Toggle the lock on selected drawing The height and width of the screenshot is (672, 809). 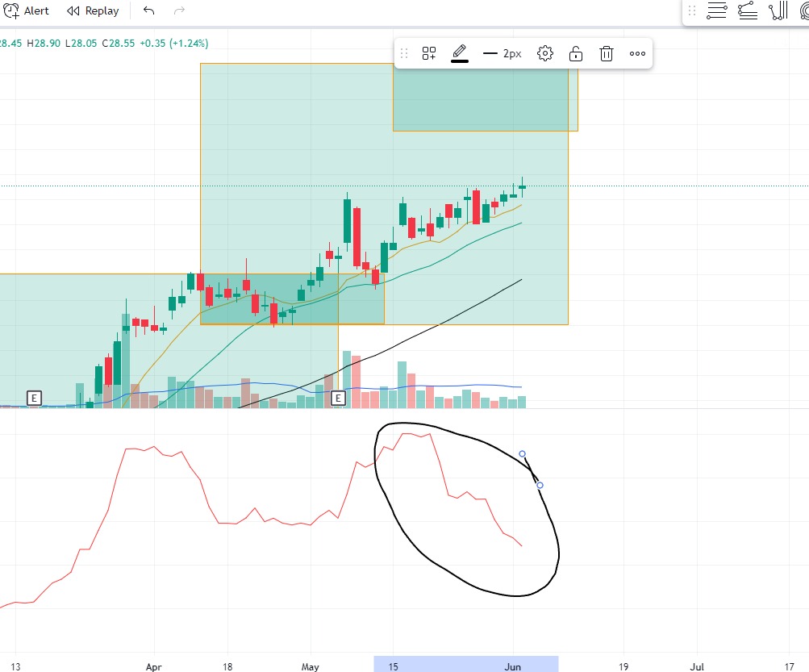coord(576,53)
